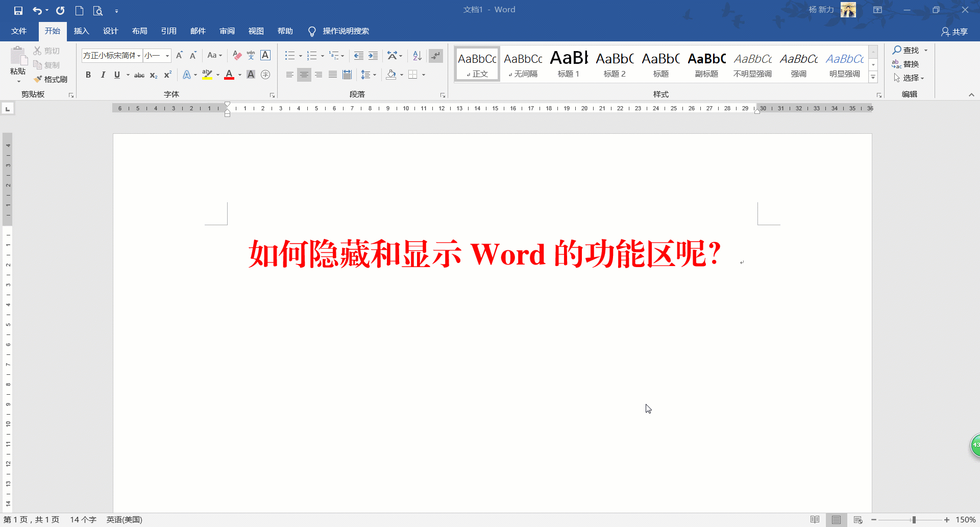Image resolution: width=980 pixels, height=527 pixels.
Task: Decrease paragraph indent
Action: [x=359, y=56]
